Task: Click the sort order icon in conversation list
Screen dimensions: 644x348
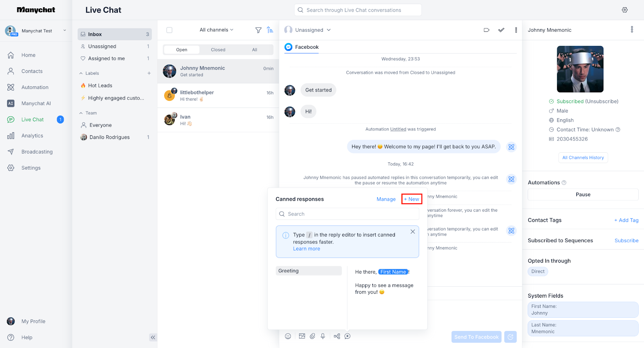Action: 270,30
